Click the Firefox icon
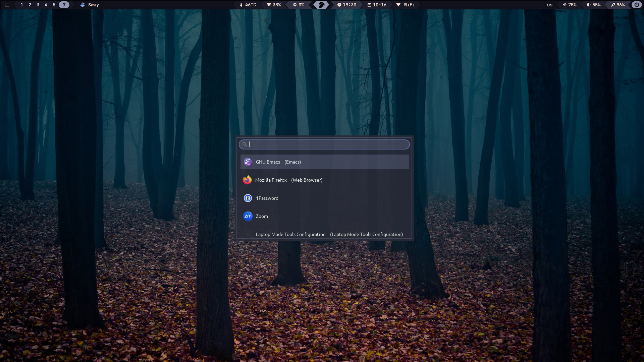Viewport: 644px width, 362px height. [x=247, y=180]
